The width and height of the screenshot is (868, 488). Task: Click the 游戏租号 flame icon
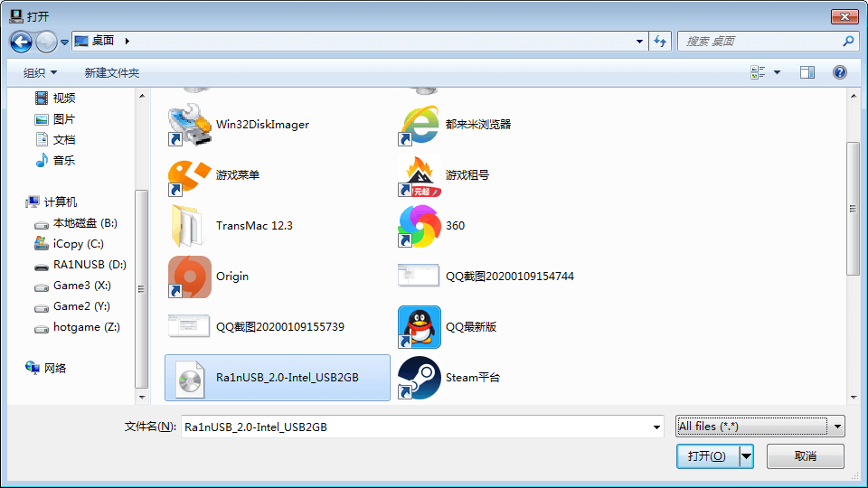(x=420, y=175)
